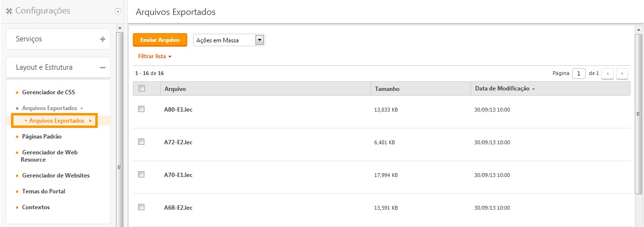Go to next page arrow button
Screen dimensions: 644x227
pos(622,74)
